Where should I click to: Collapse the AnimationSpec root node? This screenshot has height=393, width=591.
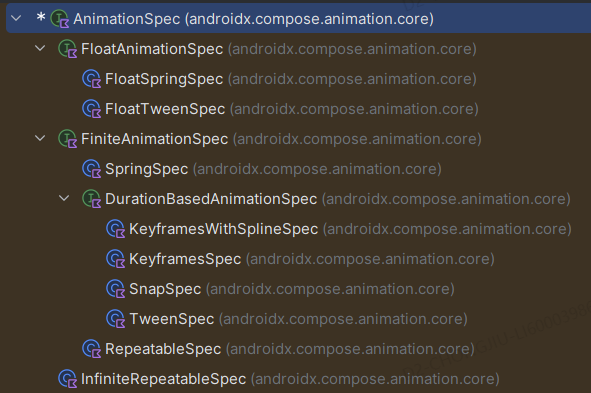[x=16, y=18]
